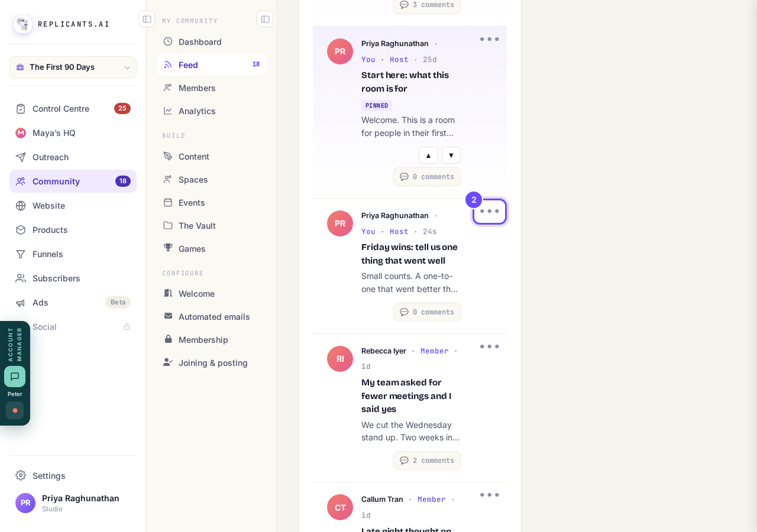Move pinned post down with arrow
This screenshot has width=757, height=532.
(451, 155)
